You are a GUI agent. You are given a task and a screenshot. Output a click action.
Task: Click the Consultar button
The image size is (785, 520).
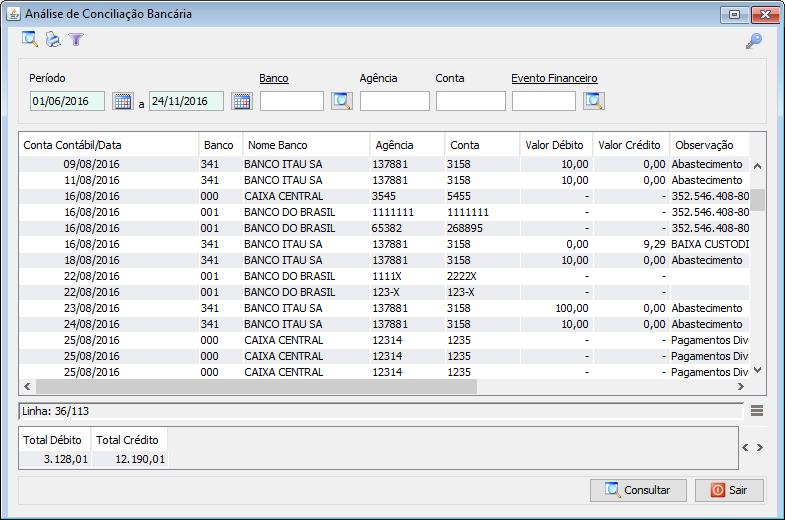point(638,490)
